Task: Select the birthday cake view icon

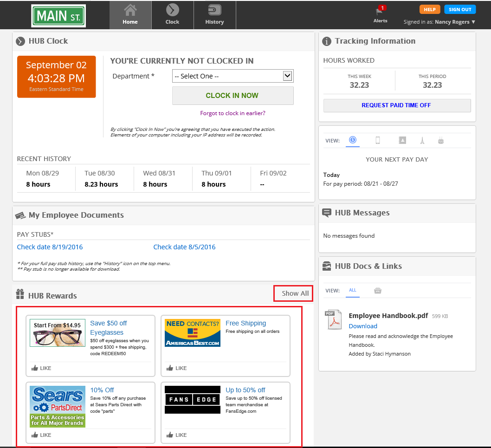Action: [441, 140]
